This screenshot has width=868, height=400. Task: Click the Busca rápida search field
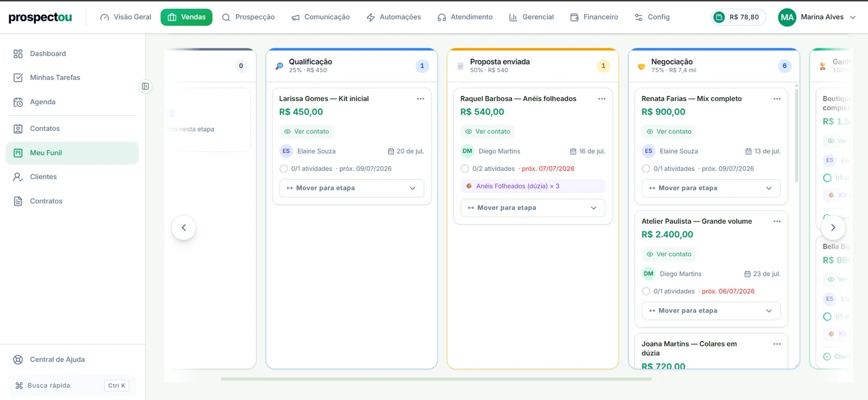coord(72,386)
